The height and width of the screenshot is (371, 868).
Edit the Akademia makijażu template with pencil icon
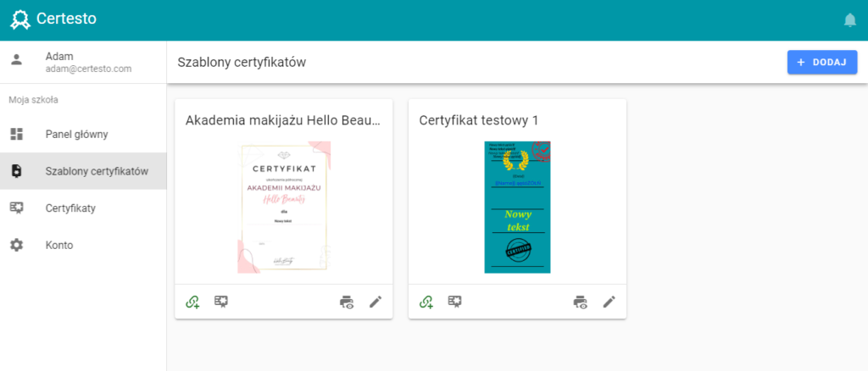tap(376, 302)
